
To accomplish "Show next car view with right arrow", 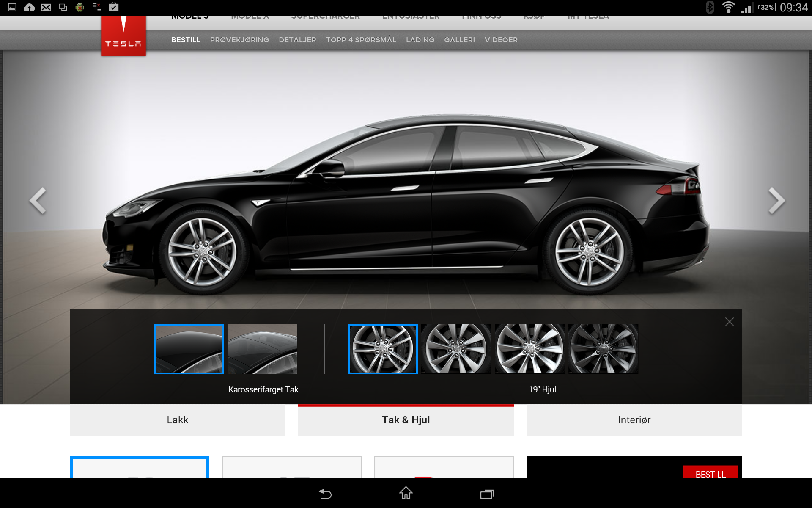I will [x=776, y=201].
